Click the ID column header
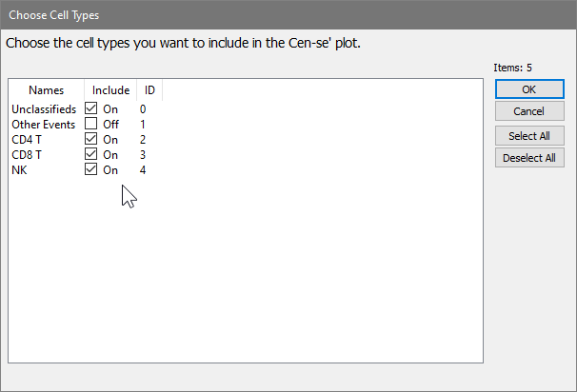 coord(149,90)
